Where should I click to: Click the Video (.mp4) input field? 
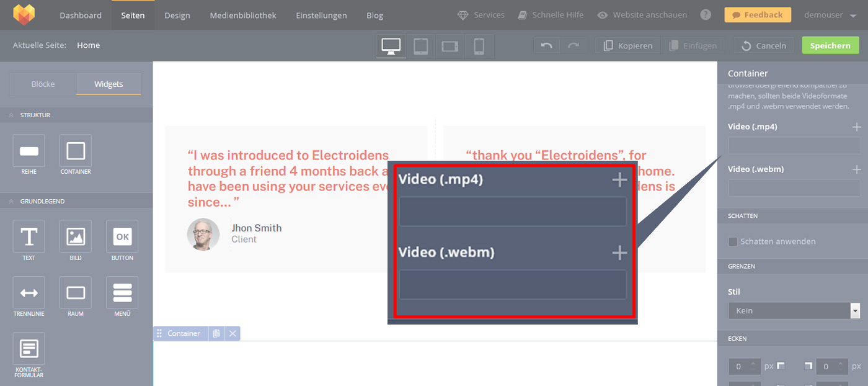click(794, 146)
